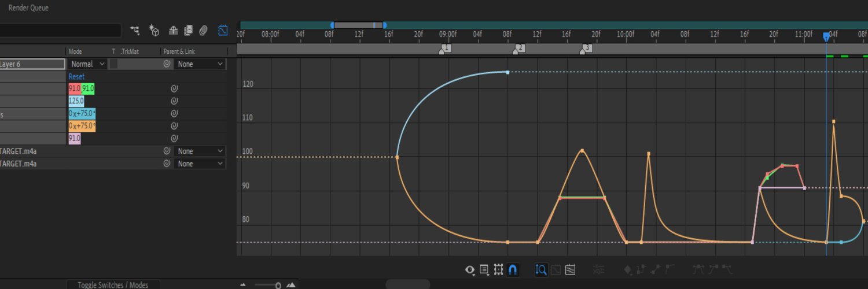Click the pink 91.0 value
The image size is (868, 289).
74,139
